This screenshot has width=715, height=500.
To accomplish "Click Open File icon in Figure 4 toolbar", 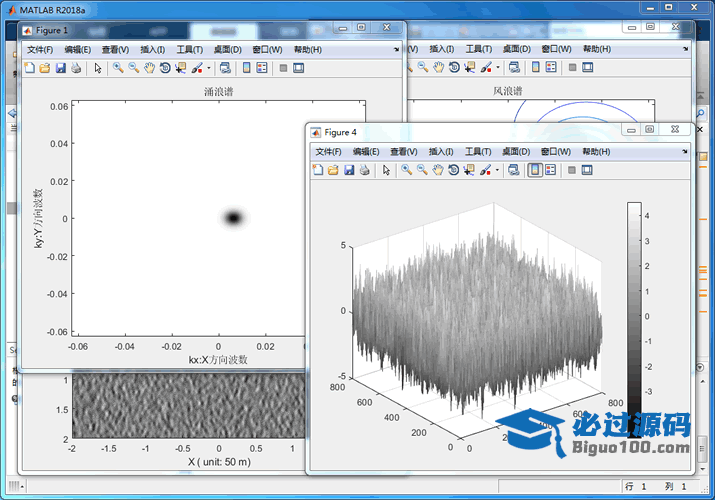I will (333, 170).
